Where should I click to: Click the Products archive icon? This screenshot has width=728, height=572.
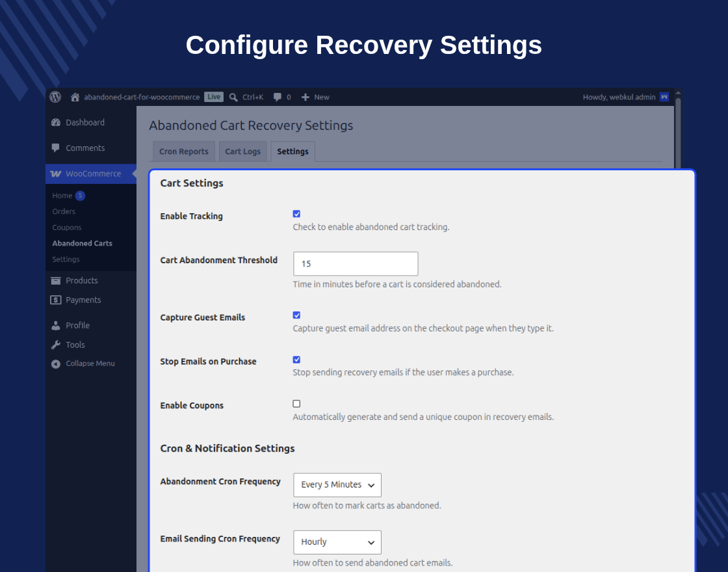[x=56, y=280]
